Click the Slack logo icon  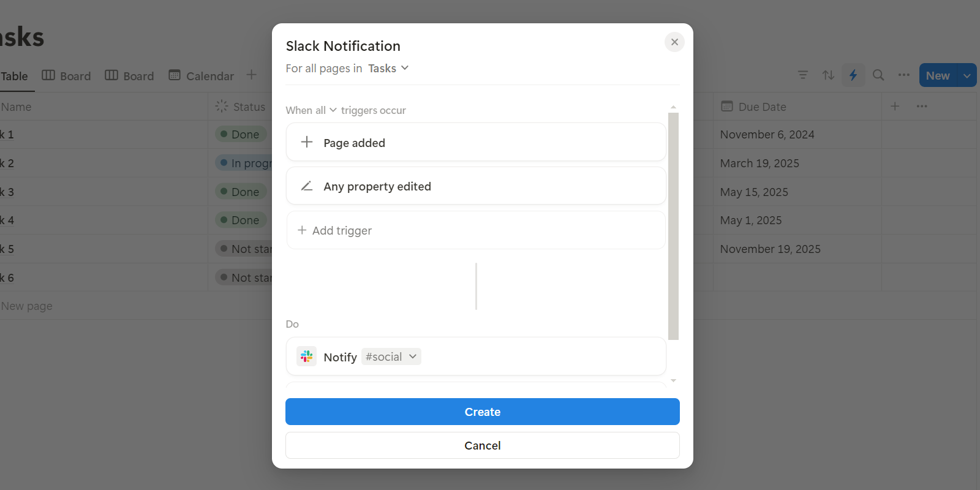(307, 356)
